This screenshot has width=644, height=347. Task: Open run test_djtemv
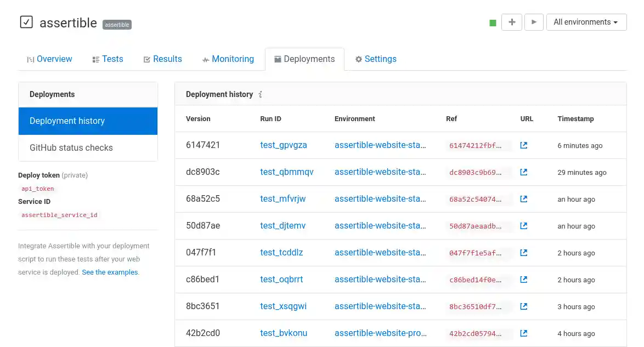pyautogui.click(x=283, y=226)
